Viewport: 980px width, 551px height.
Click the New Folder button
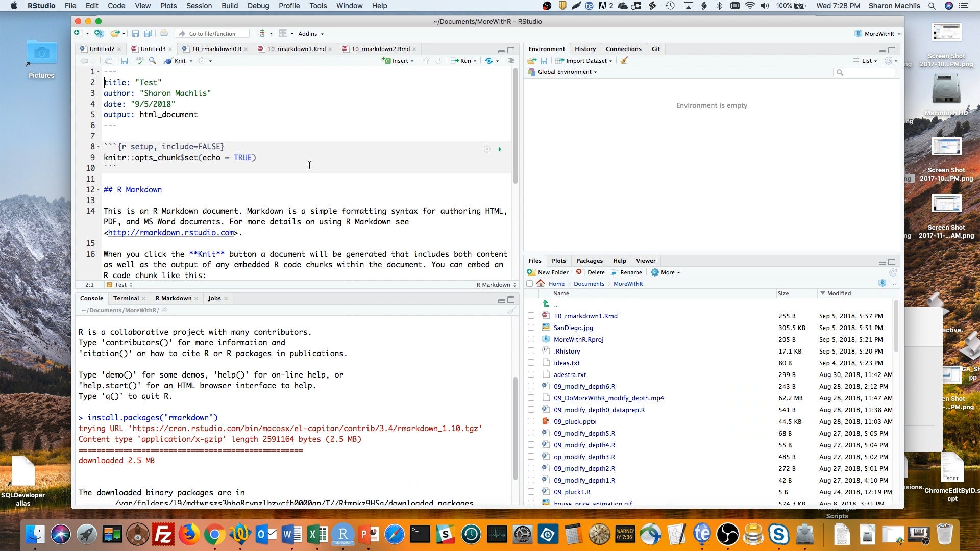coord(548,272)
